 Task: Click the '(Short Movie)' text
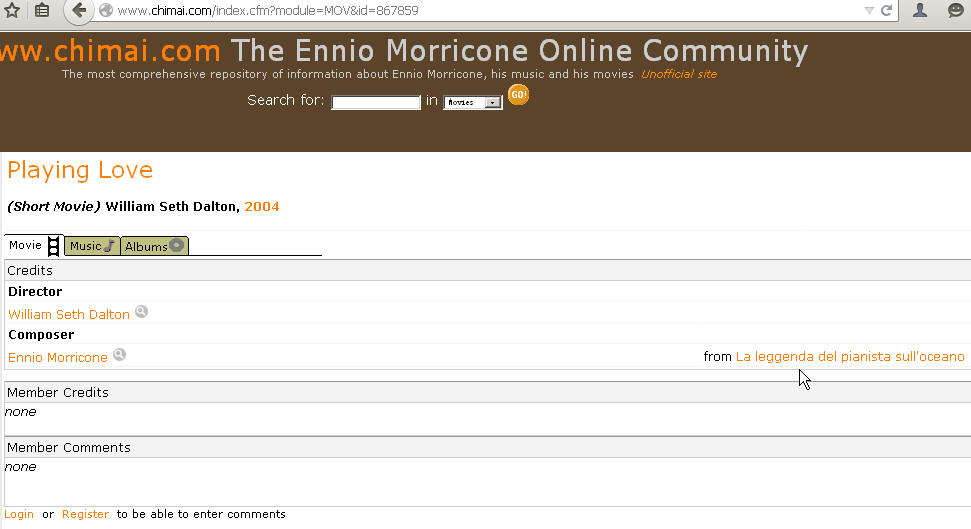(x=53, y=206)
